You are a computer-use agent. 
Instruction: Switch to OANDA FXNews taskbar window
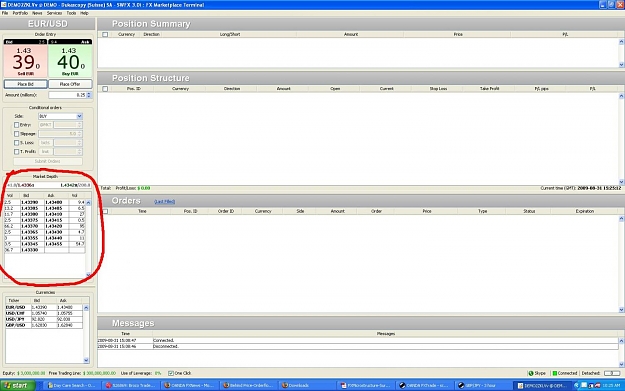point(189,385)
